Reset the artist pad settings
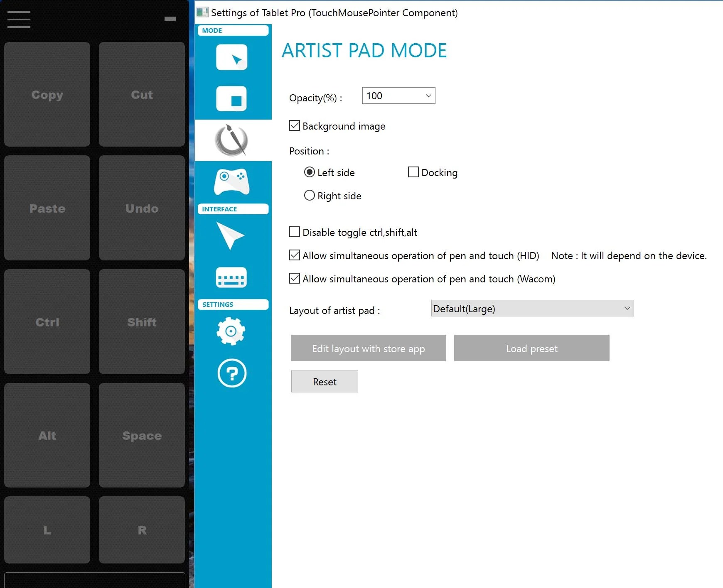The height and width of the screenshot is (588, 723). pos(324,381)
